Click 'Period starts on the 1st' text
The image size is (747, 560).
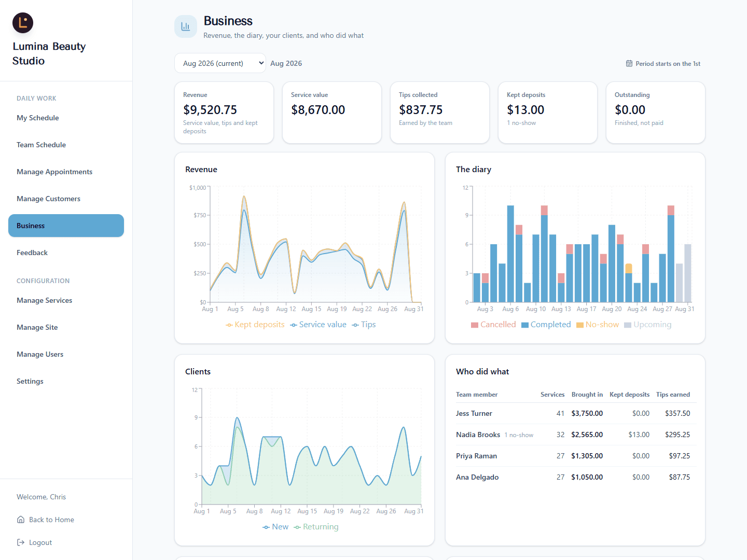click(668, 64)
